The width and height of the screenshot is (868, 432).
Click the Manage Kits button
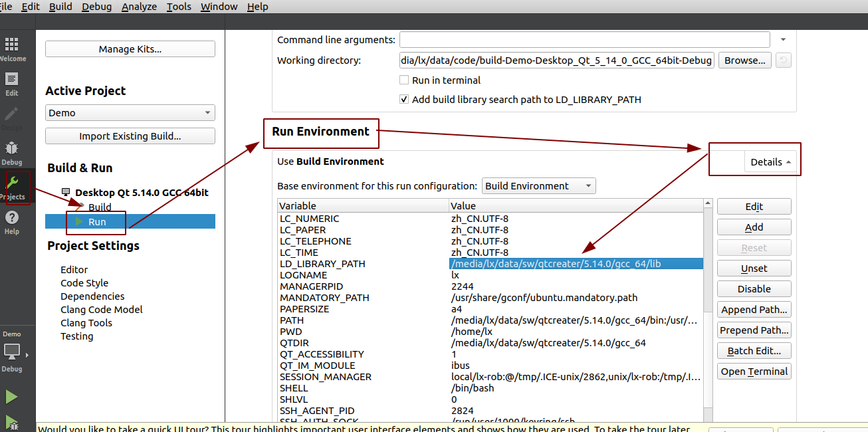point(130,49)
